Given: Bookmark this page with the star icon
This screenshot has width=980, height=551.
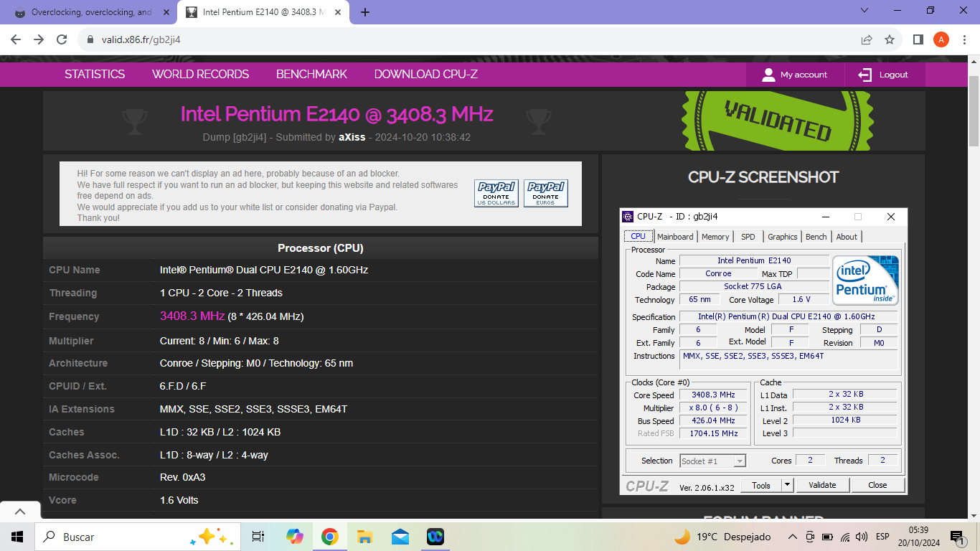Looking at the screenshot, I should 890,39.
